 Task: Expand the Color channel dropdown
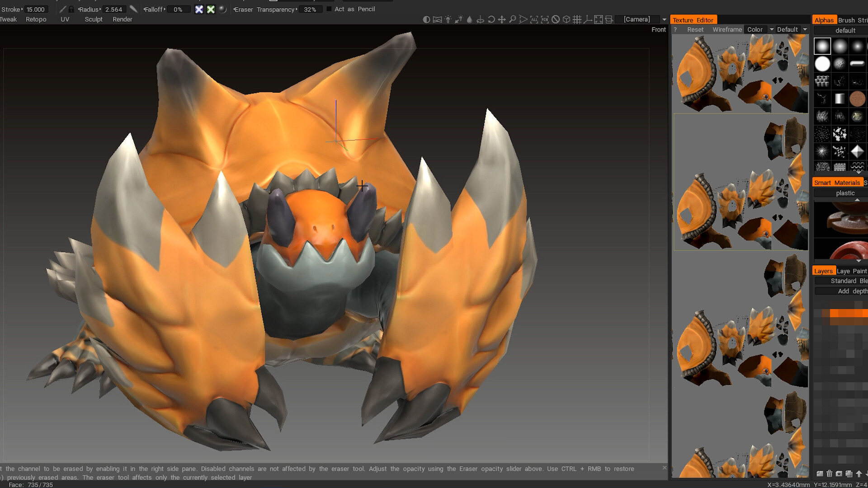pyautogui.click(x=772, y=29)
